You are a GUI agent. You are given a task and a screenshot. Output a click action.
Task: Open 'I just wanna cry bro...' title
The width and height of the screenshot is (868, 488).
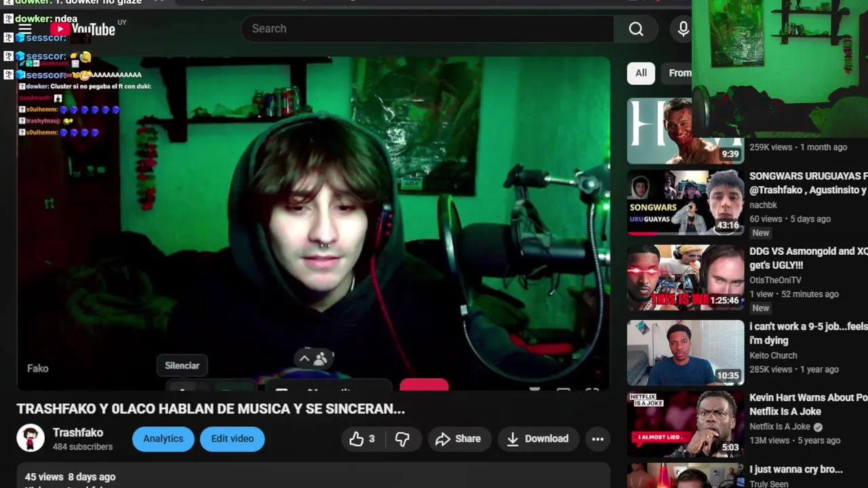(796, 469)
